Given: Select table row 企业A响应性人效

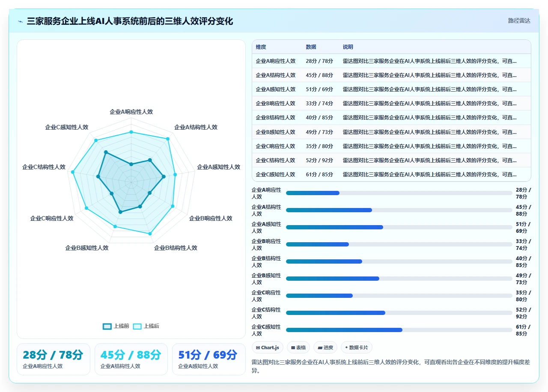Looking at the screenshot, I should click(x=391, y=61).
